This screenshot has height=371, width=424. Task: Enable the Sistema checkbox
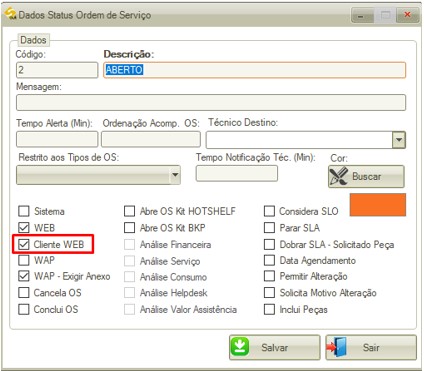pos(24,211)
